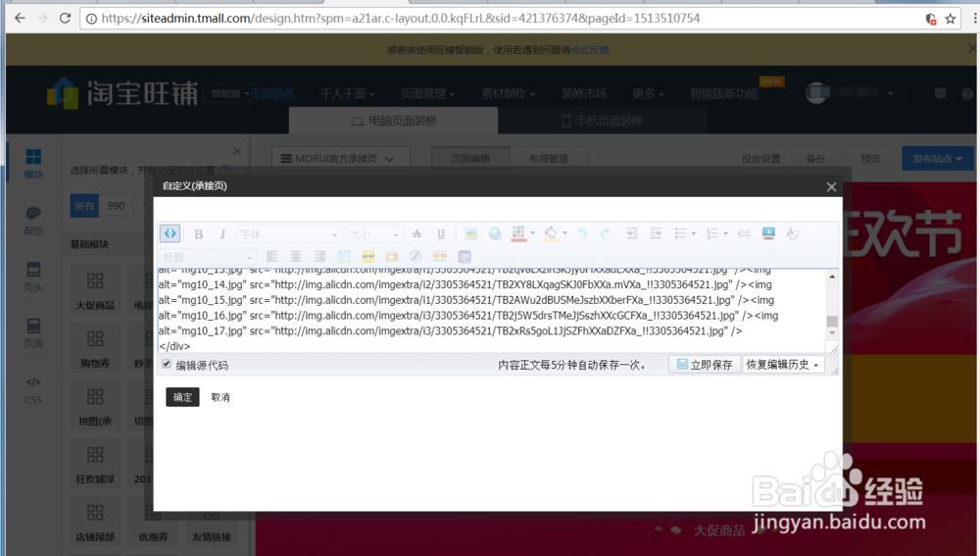
Task: Select the 布局管理 tab
Action: [549, 158]
